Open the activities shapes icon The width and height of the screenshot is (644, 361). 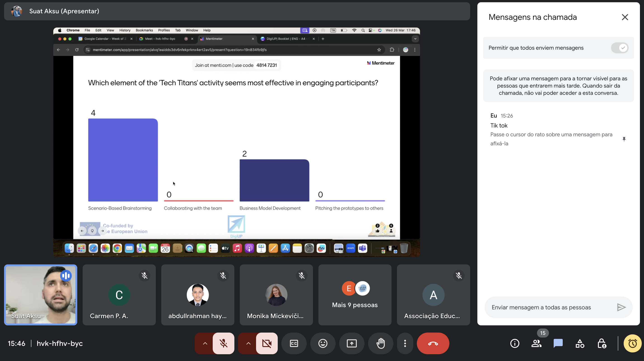(580, 343)
